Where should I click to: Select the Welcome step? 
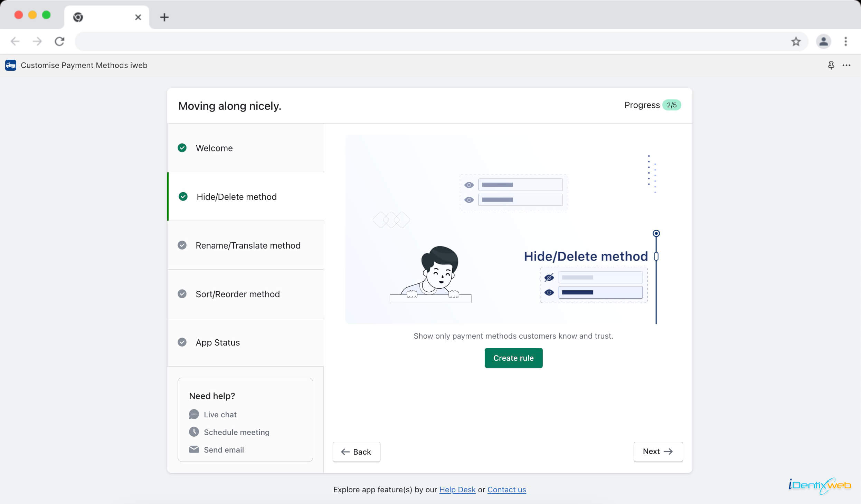point(246,148)
